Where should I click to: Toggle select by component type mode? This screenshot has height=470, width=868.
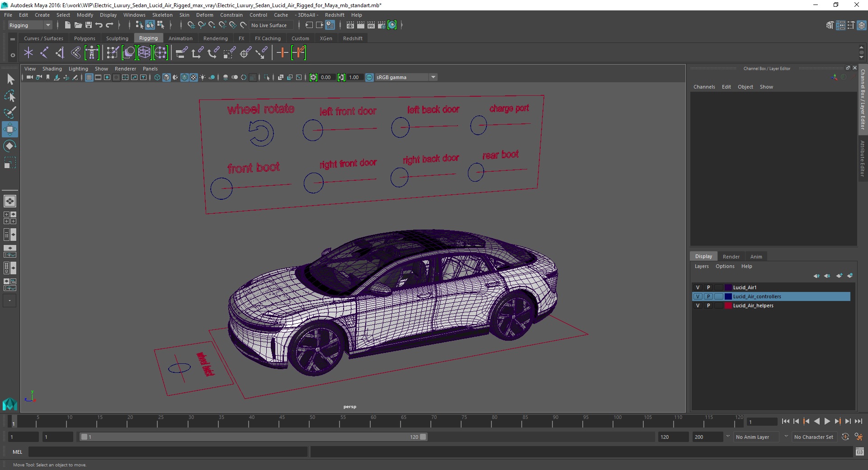pos(160,25)
